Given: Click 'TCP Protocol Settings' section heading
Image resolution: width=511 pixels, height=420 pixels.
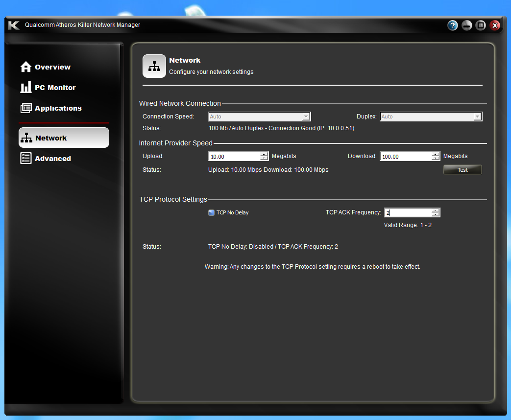Looking at the screenshot, I should 173,199.
